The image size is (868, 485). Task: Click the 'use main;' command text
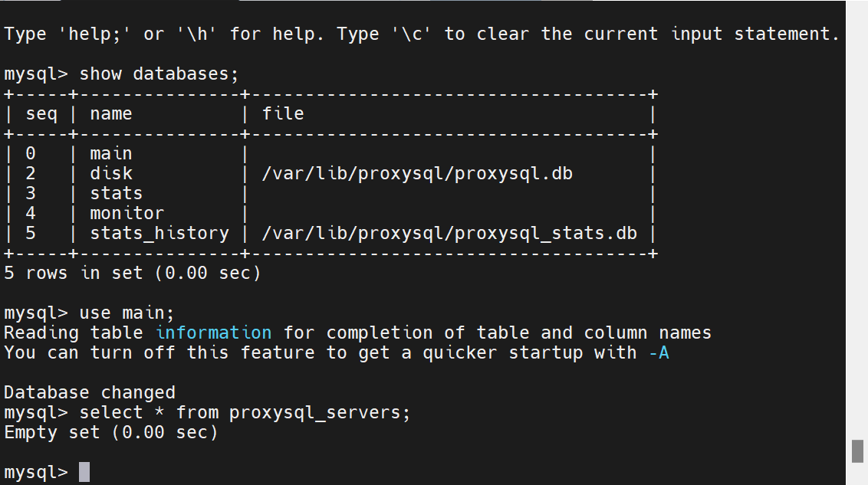click(x=127, y=313)
